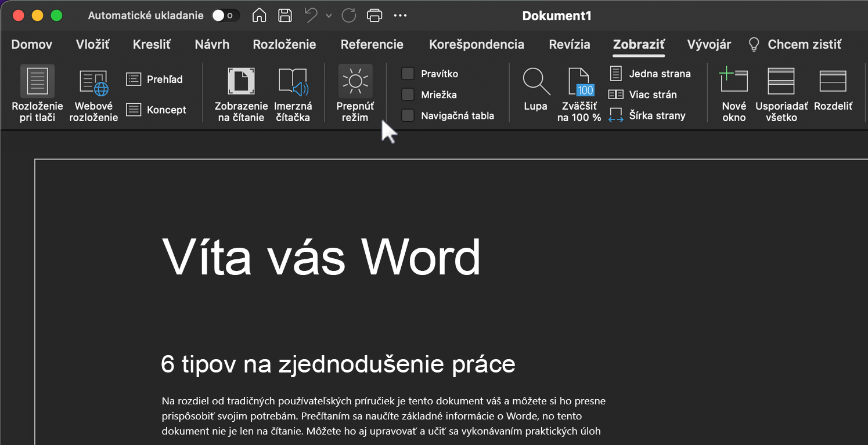Click Prepnúť režim sun icon
Image resolution: width=868 pixels, height=445 pixels.
355,81
